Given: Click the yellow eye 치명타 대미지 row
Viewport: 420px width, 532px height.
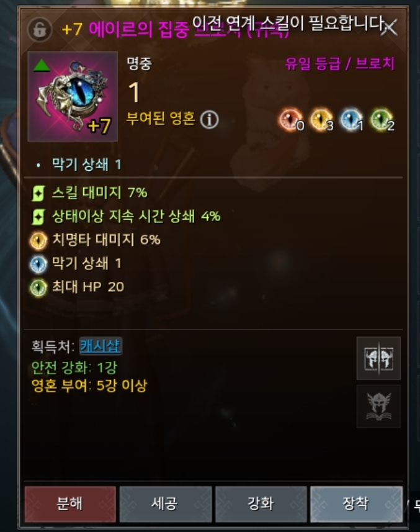Looking at the screenshot, I should point(96,240).
